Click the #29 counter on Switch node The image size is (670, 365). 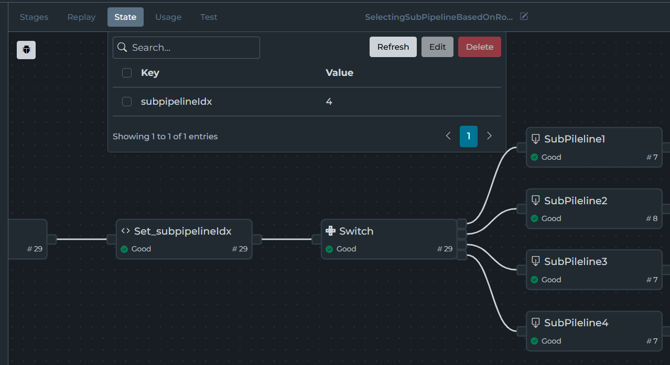point(444,249)
